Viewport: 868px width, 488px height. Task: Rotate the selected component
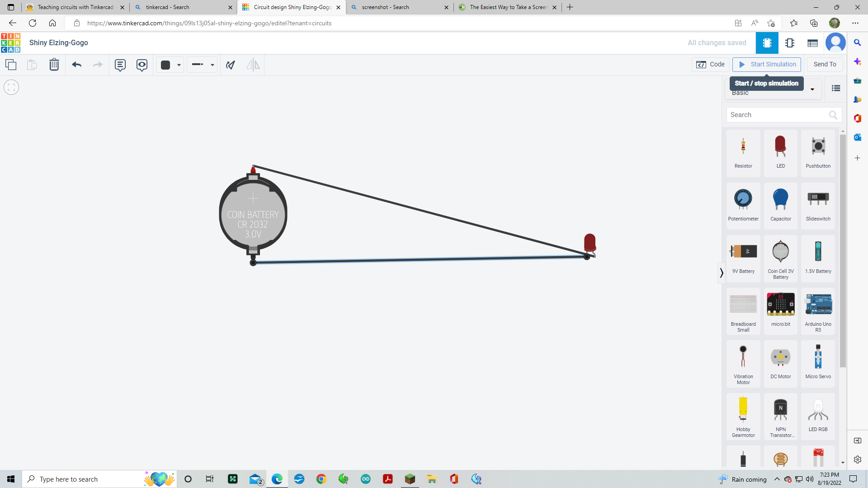click(x=231, y=65)
